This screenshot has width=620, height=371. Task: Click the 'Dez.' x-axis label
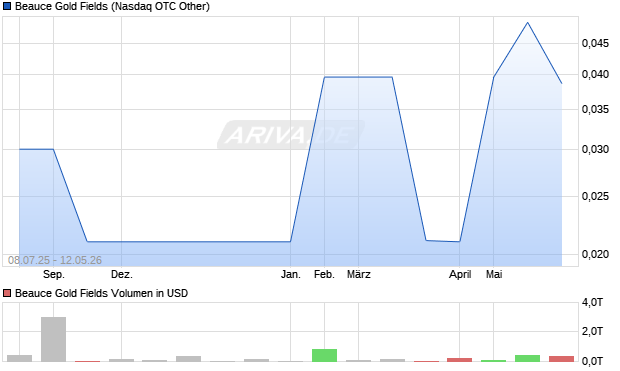click(x=122, y=274)
